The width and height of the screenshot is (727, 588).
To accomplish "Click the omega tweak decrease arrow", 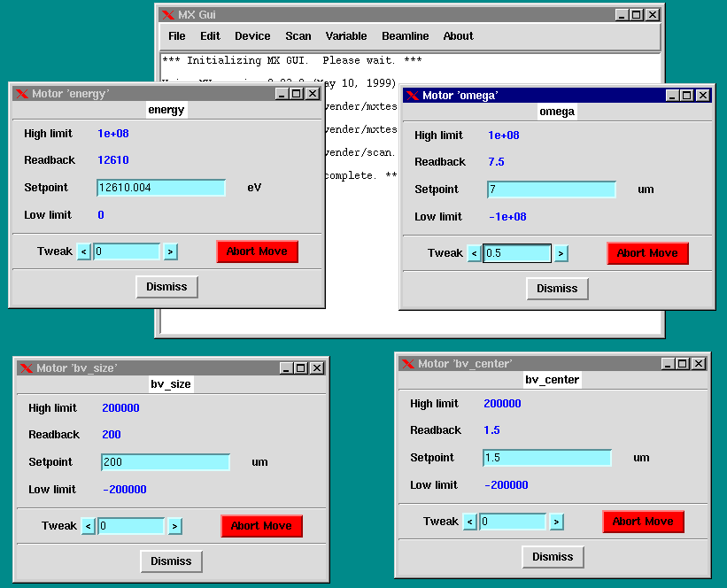I will pos(475,254).
